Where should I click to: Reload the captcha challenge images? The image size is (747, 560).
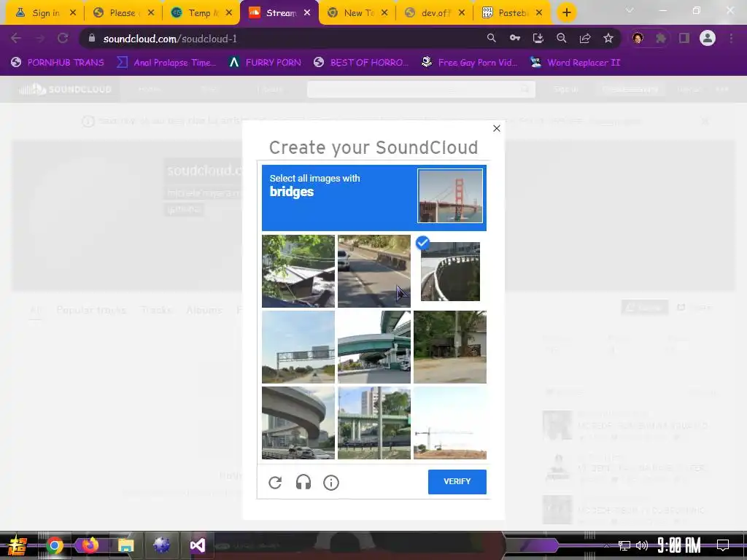pos(275,483)
